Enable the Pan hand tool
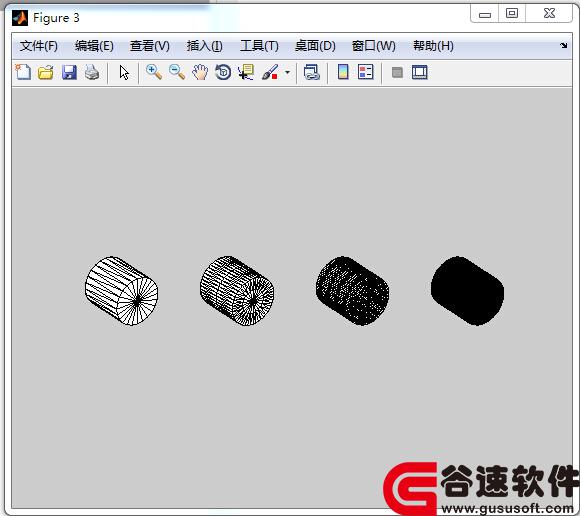Screen dimensions: 580x516 point(200,72)
